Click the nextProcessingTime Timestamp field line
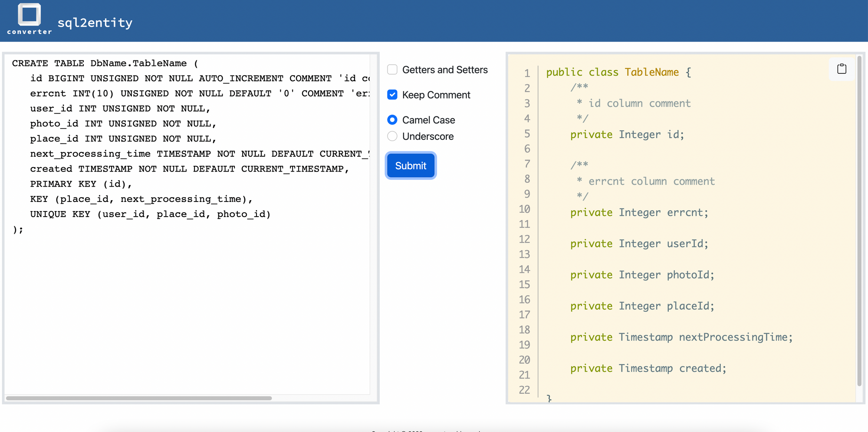 [x=681, y=337]
